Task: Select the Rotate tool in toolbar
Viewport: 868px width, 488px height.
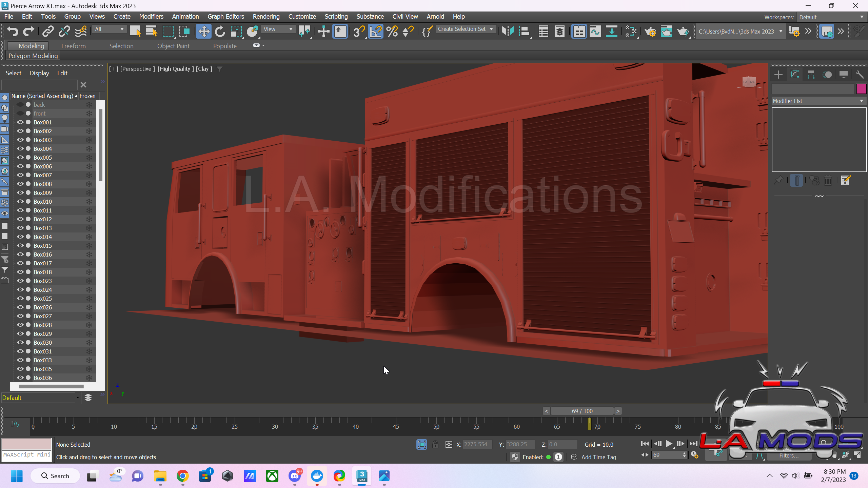Action: [x=220, y=32]
